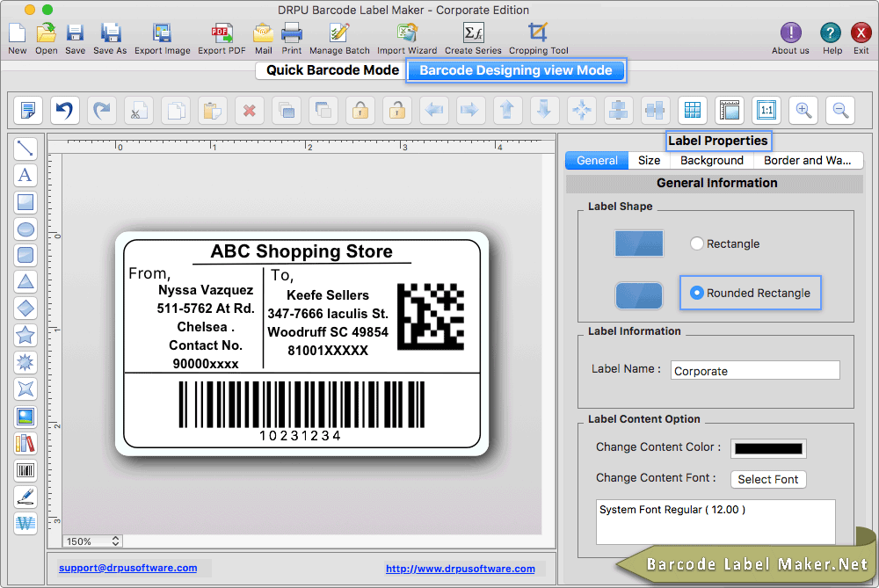Zoom out with the magnifier minus icon
Viewport: 879px width, 588px height.
click(x=840, y=110)
